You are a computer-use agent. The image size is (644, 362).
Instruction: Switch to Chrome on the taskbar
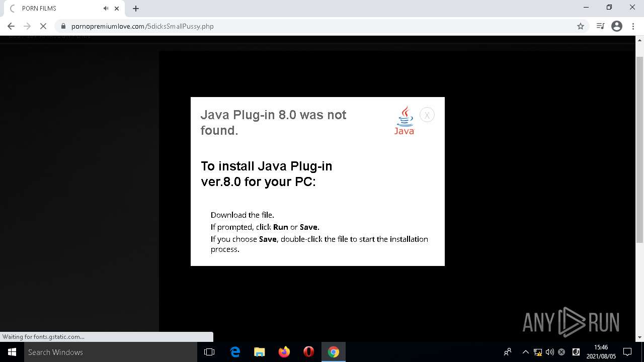pos(334,352)
